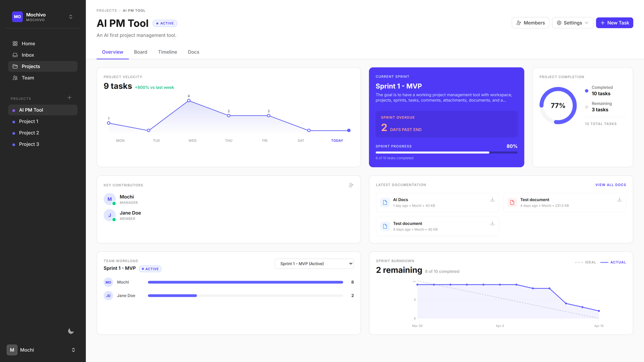Image resolution: width=644 pixels, height=362 pixels.
Task: Click the plus icon beside Projects header
Action: point(69,98)
